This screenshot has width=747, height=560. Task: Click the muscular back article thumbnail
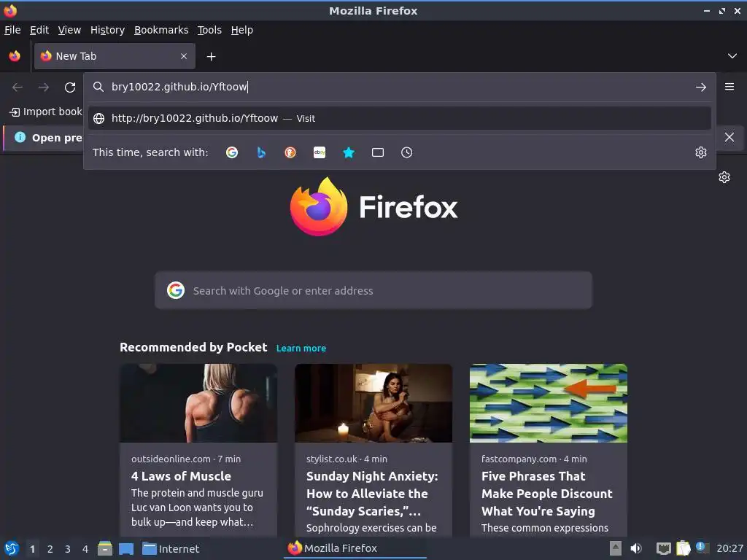click(198, 403)
